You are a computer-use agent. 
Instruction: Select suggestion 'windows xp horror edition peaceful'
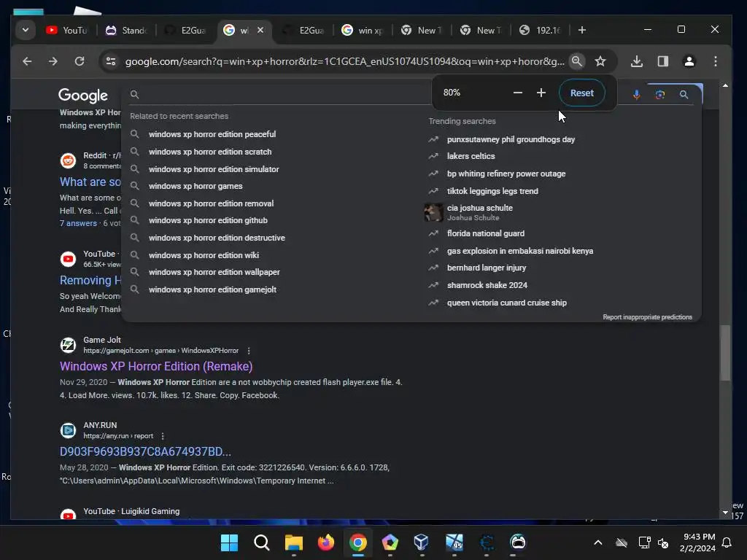coord(212,134)
